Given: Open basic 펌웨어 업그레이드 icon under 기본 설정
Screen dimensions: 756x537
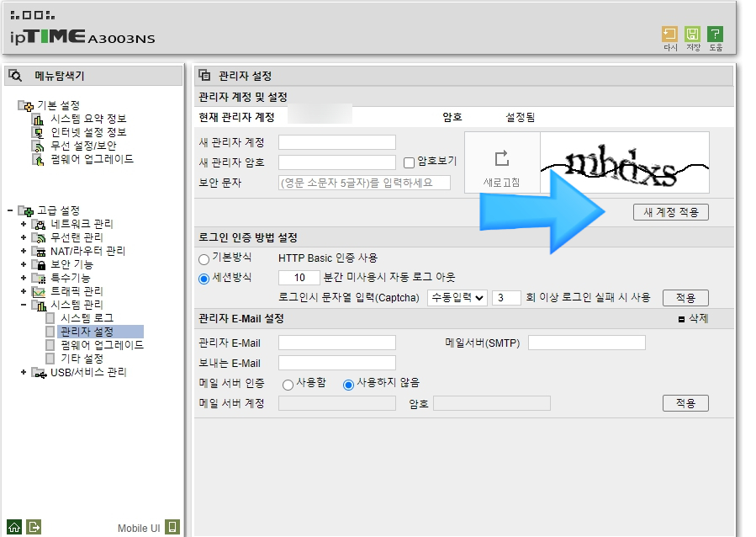Looking at the screenshot, I should click(x=38, y=159).
